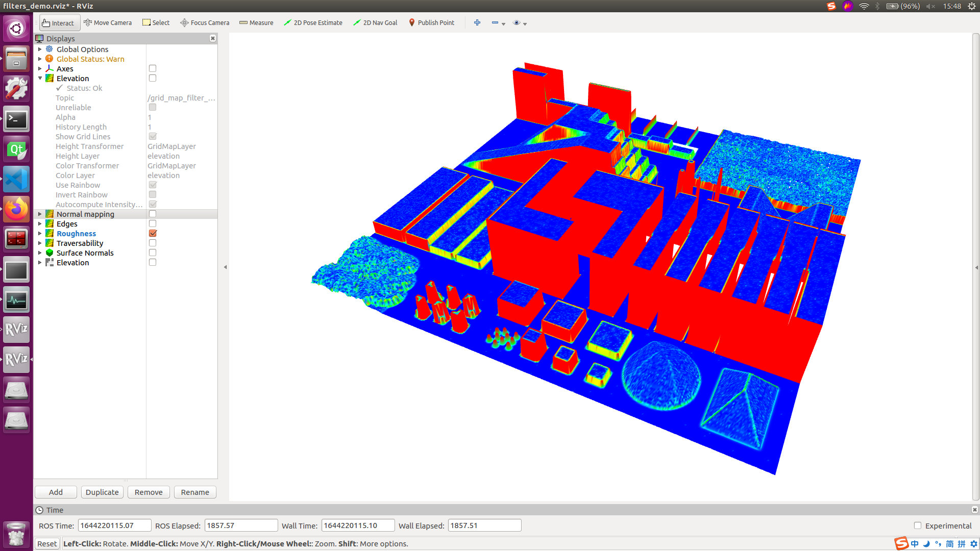Uncheck the Roughness display checkbox

[153, 233]
